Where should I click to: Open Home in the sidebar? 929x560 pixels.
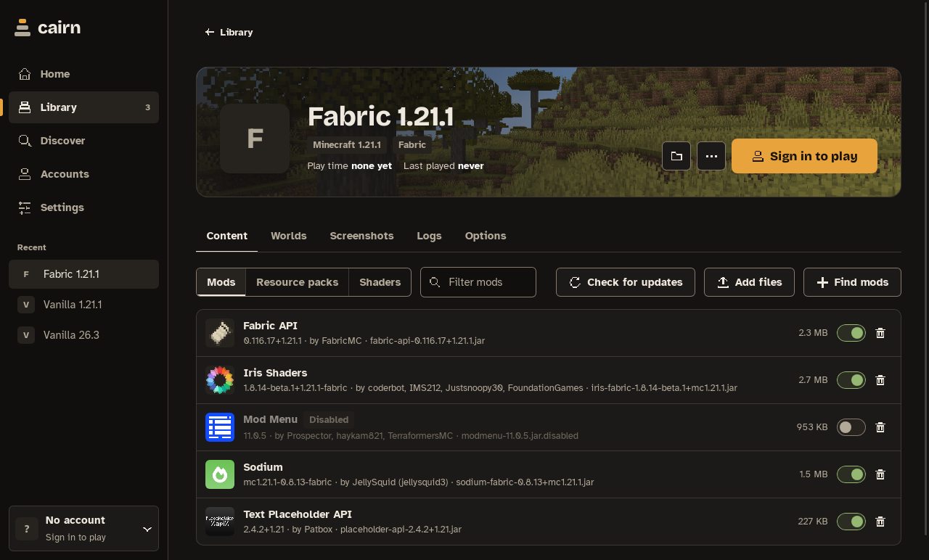(83, 74)
